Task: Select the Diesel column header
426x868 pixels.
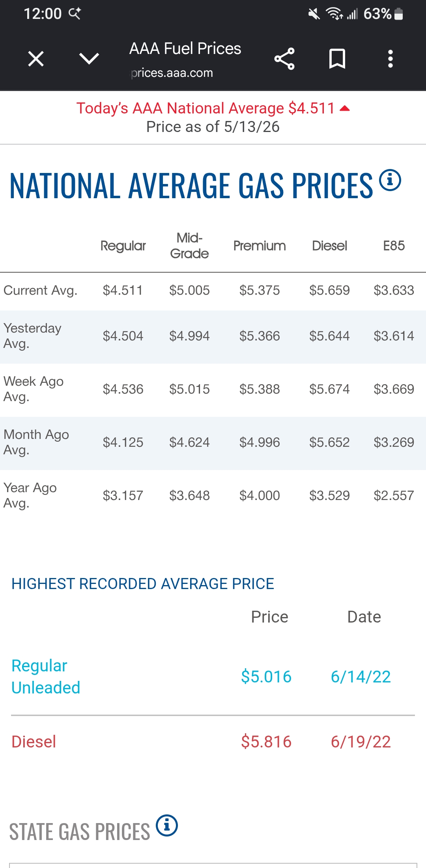Action: [329, 246]
